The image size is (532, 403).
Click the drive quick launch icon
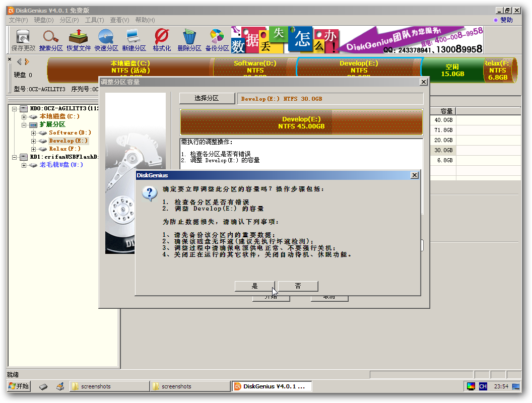(43, 387)
